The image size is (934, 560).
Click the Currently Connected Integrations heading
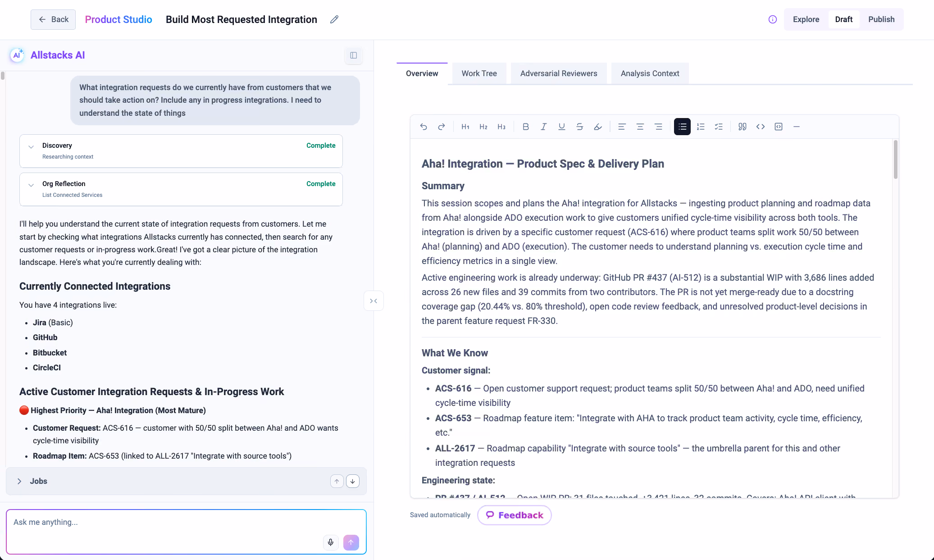click(95, 287)
